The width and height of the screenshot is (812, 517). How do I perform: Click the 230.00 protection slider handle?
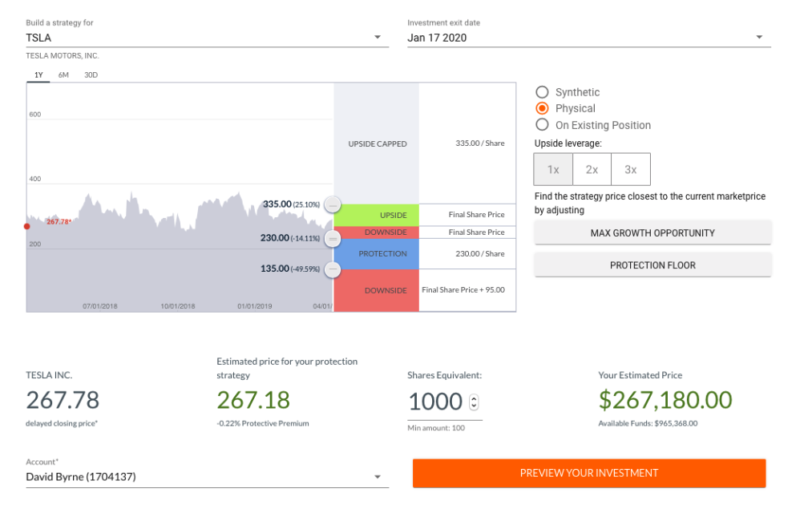point(333,239)
